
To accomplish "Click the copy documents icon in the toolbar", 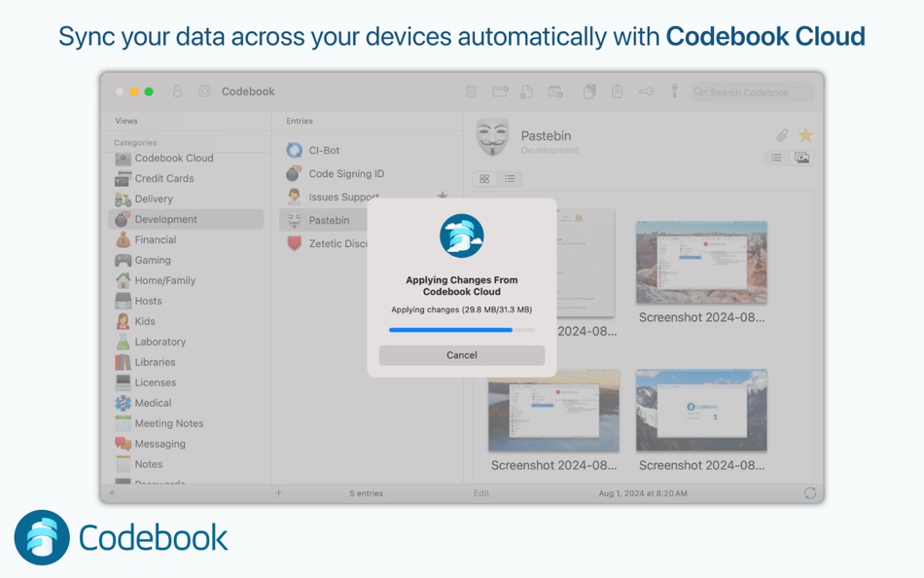I will click(589, 91).
